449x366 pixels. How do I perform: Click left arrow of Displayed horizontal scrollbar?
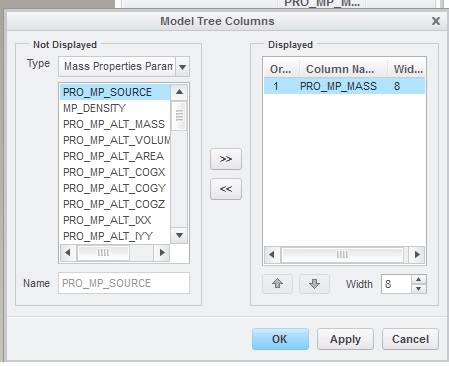tap(272, 255)
